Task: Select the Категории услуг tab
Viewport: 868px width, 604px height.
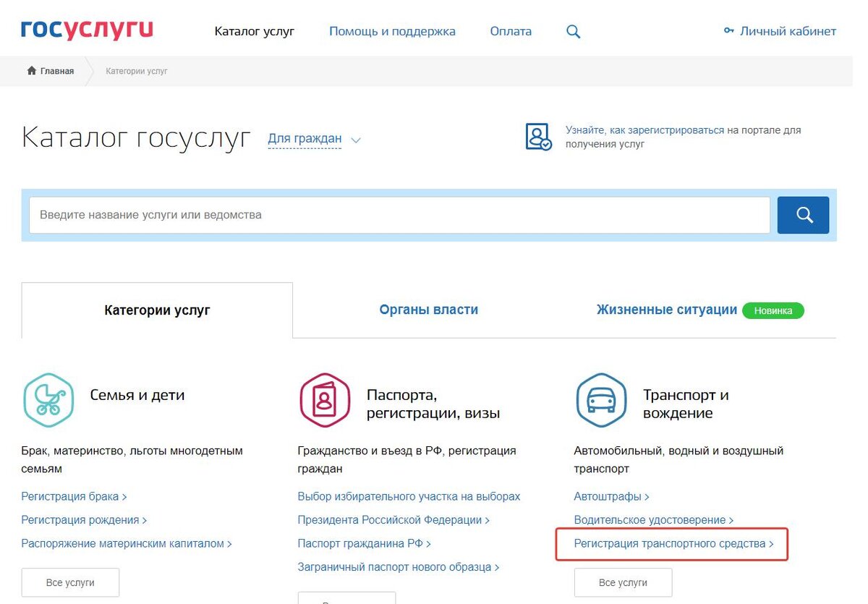Action: pyautogui.click(x=157, y=310)
